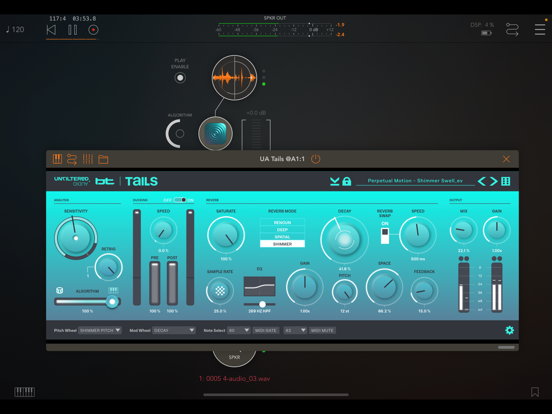Click the MIDI GATE button
552x414 pixels.
pos(266,330)
